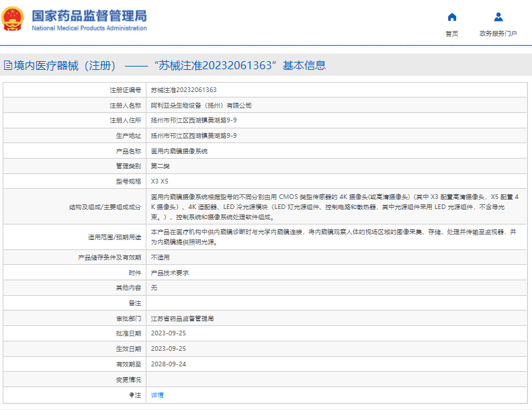Click the 备注 row label
532x410 pixels.
pos(135,303)
